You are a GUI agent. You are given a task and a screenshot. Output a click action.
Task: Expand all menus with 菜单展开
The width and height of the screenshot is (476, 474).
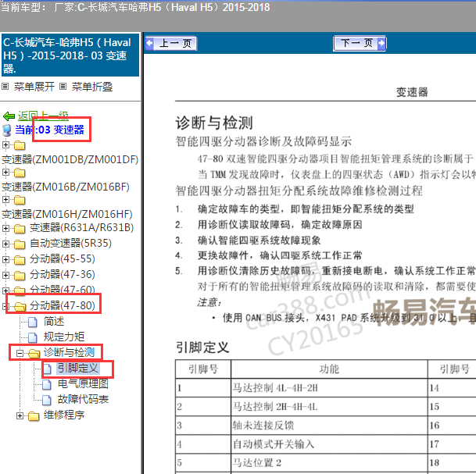pos(34,87)
